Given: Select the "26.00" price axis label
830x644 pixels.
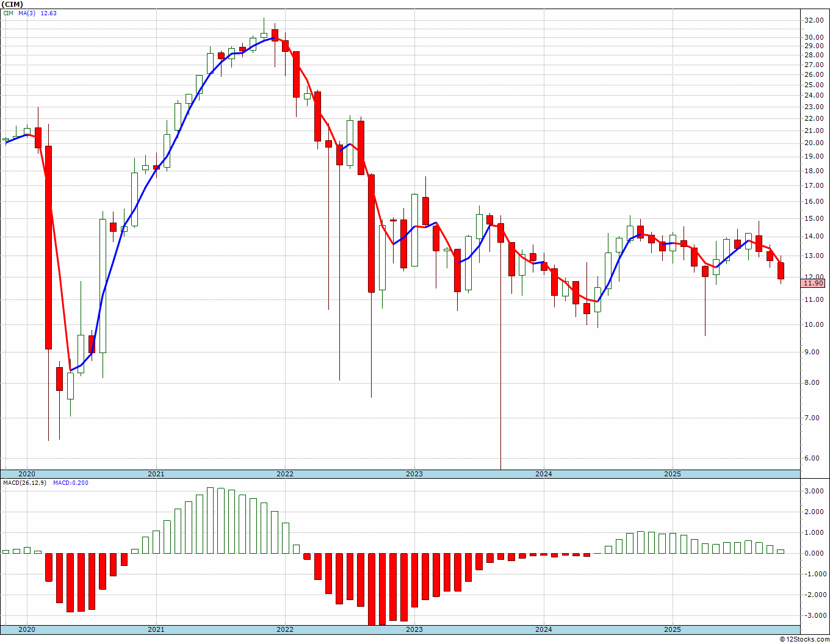Looking at the screenshot, I should coord(814,74).
